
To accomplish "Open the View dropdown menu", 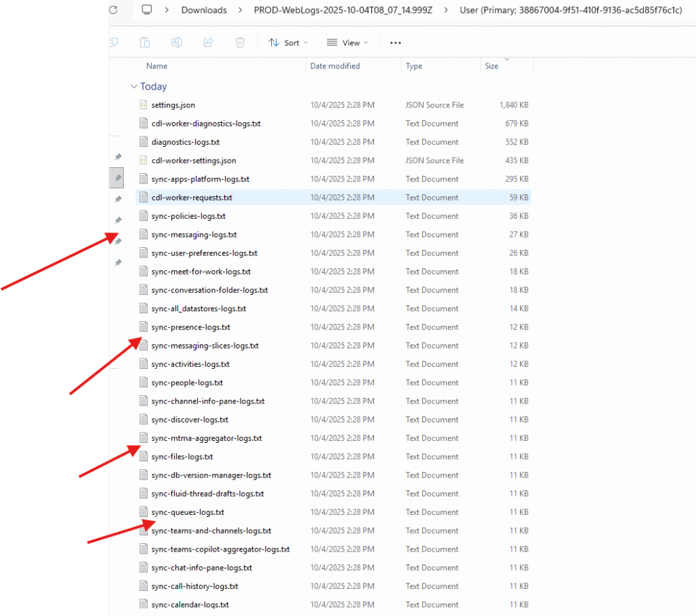I will (347, 42).
